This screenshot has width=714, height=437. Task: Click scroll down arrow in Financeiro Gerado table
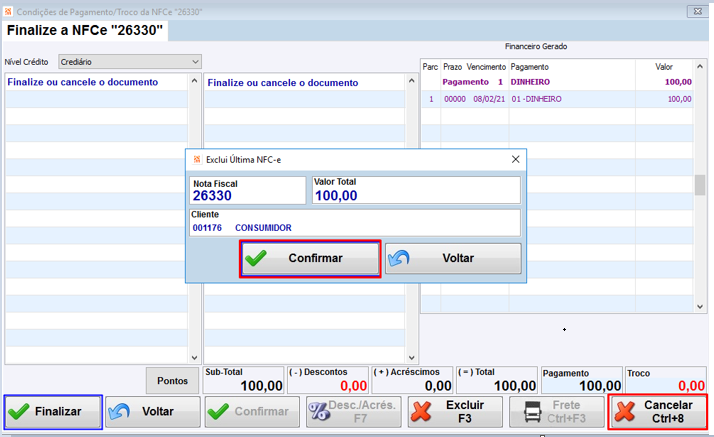coord(700,307)
